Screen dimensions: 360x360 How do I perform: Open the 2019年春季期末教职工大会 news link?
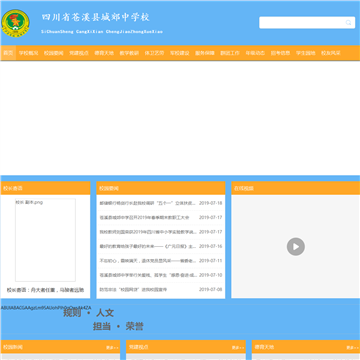(144, 217)
